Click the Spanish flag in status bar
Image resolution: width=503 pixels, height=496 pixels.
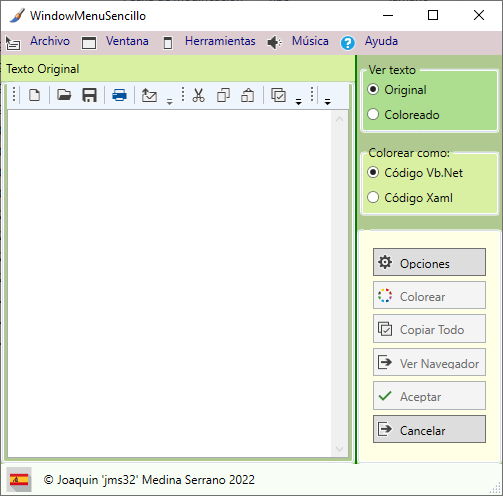19,480
